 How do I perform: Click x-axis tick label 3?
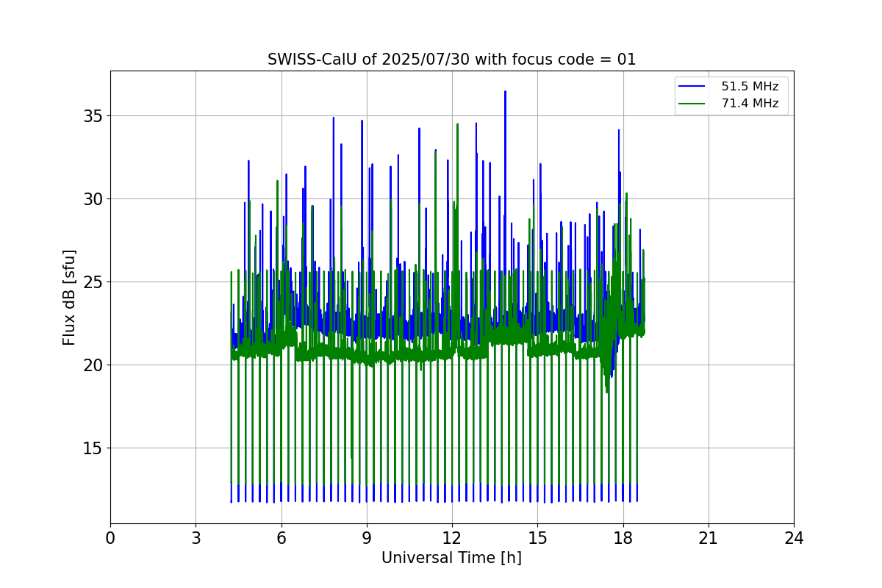196,538
